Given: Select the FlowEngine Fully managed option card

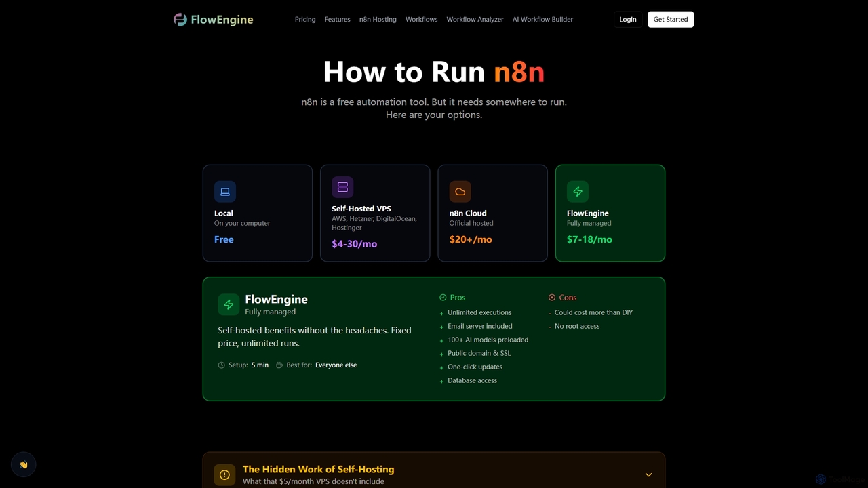Looking at the screenshot, I should point(610,213).
